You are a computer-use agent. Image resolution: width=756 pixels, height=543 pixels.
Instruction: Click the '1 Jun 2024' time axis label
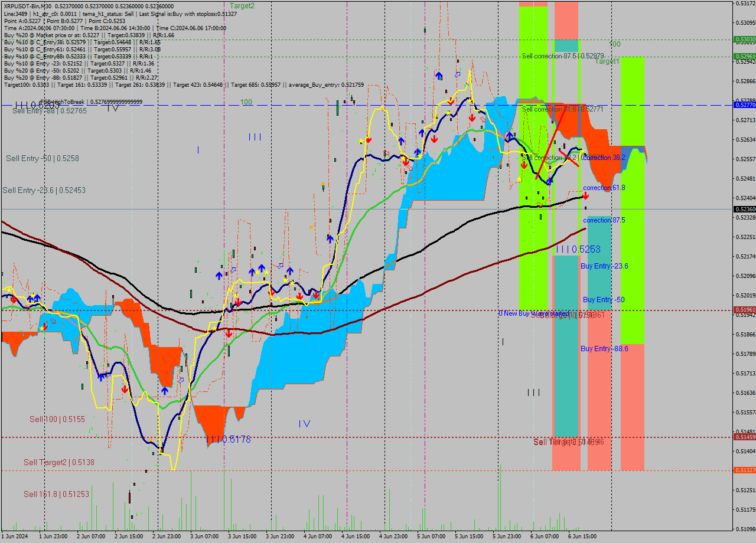15,537
